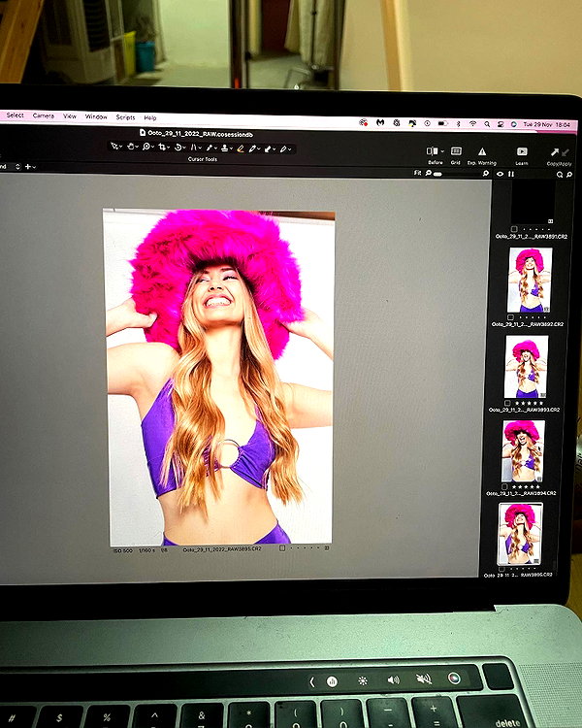The image size is (582, 728).
Task: Open the plus button dropdown chevron
Action: [x=34, y=167]
